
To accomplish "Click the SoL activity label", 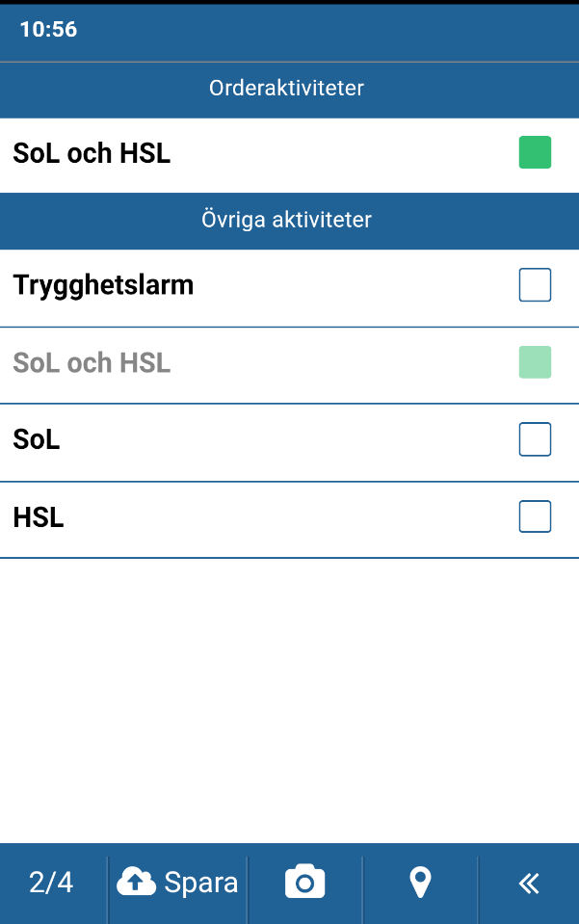I will pyautogui.click(x=37, y=439).
